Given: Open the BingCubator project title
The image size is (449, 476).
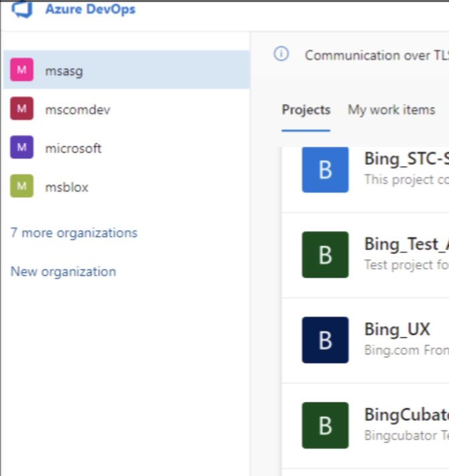Looking at the screenshot, I should pyautogui.click(x=407, y=415).
